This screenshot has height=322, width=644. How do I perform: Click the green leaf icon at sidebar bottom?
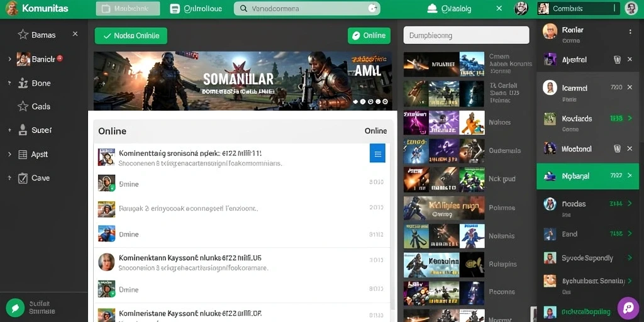(15, 307)
